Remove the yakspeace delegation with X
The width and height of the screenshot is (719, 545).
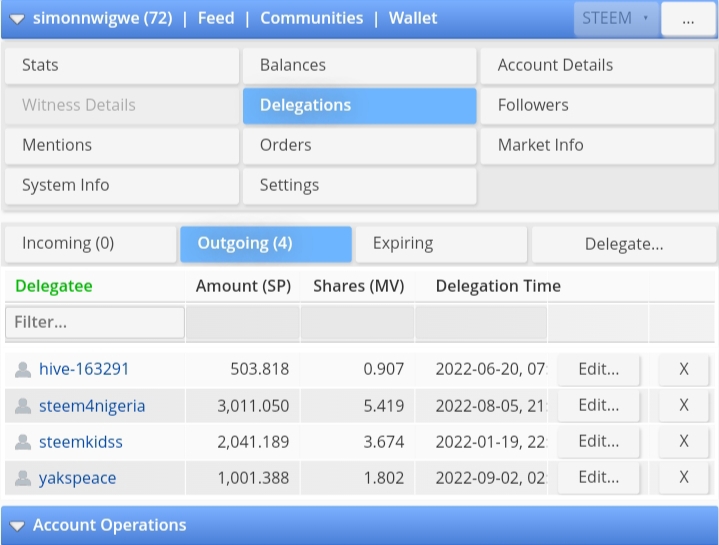(684, 478)
